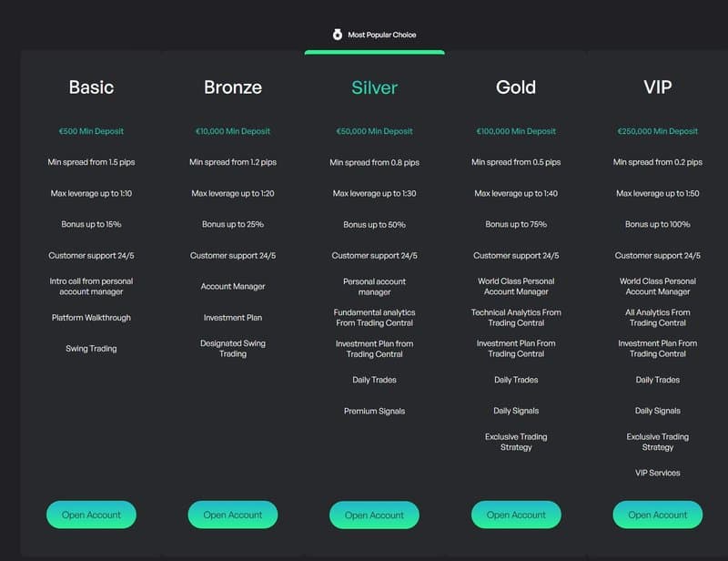The width and height of the screenshot is (728, 561).
Task: Click Max leverage up to 1:50
Action: point(657,193)
